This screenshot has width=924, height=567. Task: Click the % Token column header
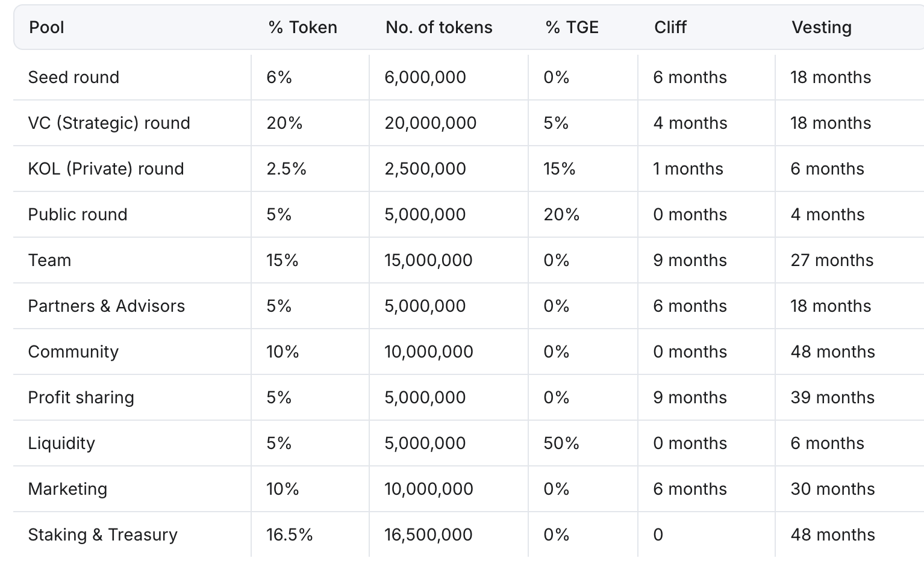point(302,28)
